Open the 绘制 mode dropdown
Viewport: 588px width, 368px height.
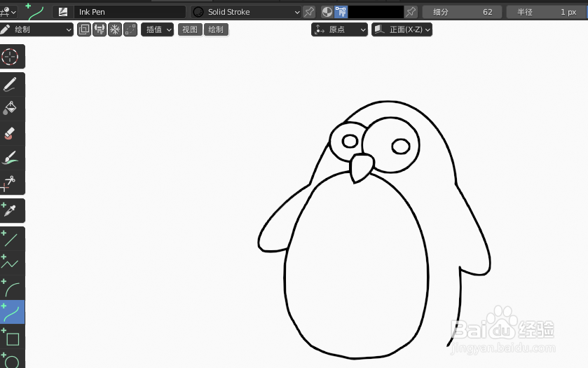[36, 29]
